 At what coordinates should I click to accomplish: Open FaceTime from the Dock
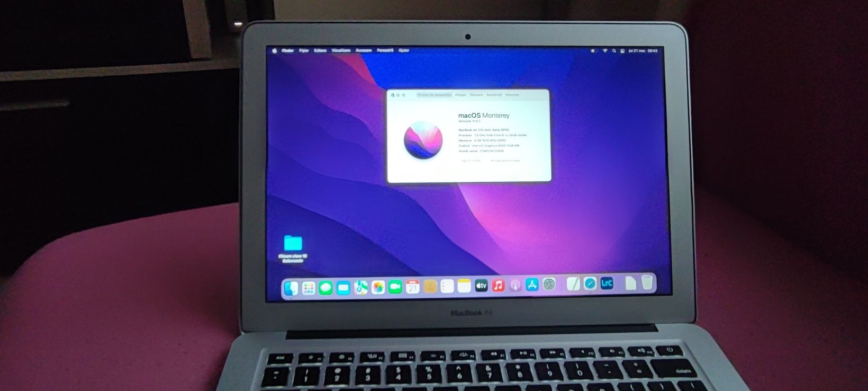coord(395,287)
